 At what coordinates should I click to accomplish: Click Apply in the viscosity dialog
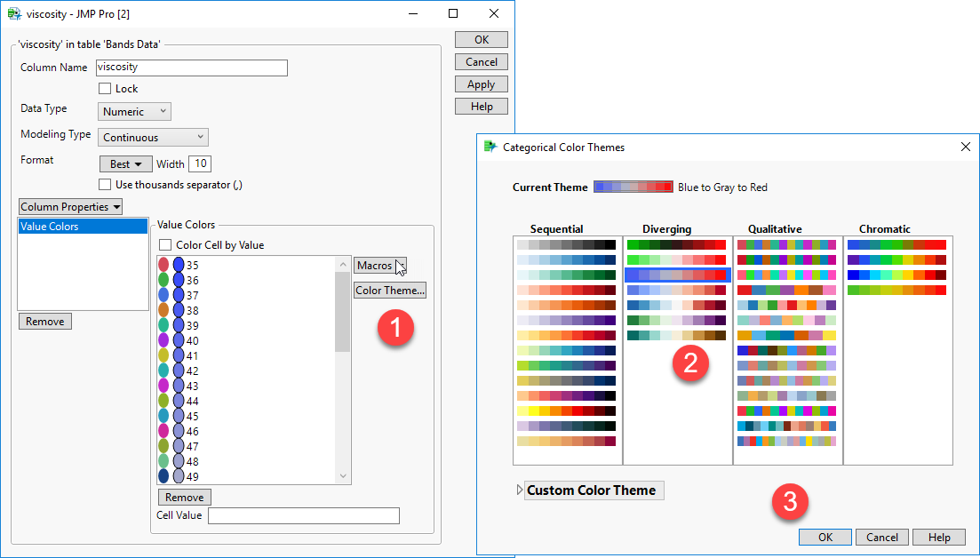coord(481,84)
